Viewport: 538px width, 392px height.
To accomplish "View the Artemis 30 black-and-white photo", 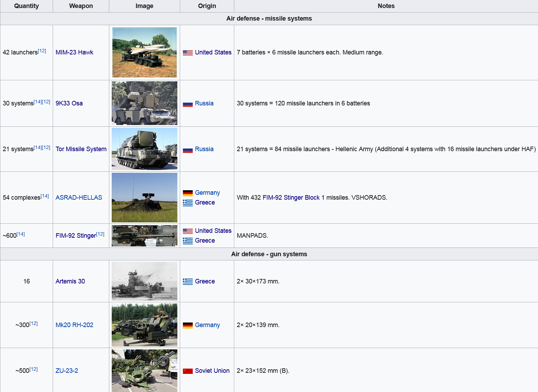I will pos(145,281).
